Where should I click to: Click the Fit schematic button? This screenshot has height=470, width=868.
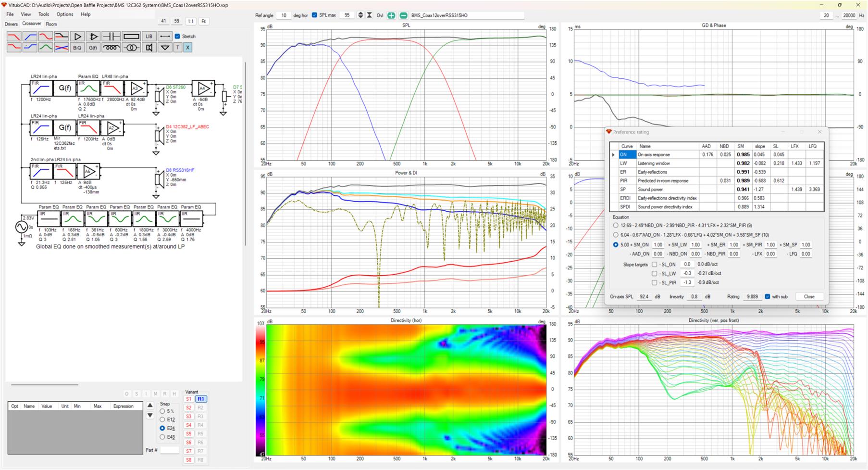204,21
